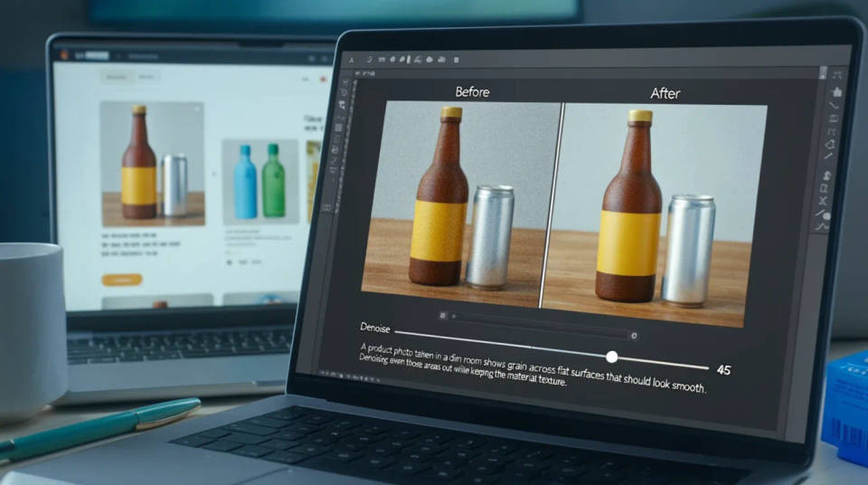
Task: Click the Before heading above the preview
Action: click(x=472, y=92)
